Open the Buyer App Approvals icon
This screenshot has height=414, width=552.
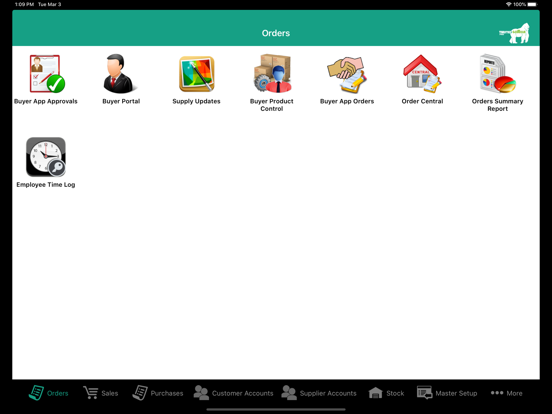[x=47, y=74]
